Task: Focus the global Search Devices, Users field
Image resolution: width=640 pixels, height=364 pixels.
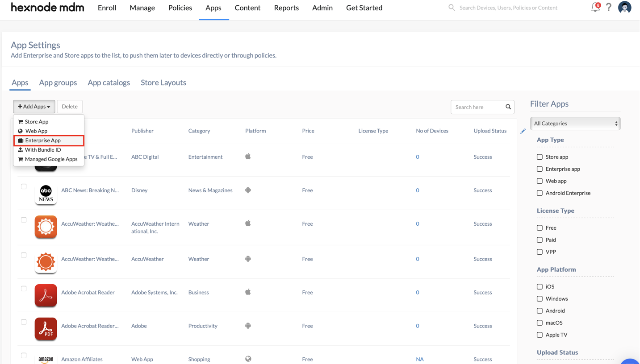Action: click(508, 8)
